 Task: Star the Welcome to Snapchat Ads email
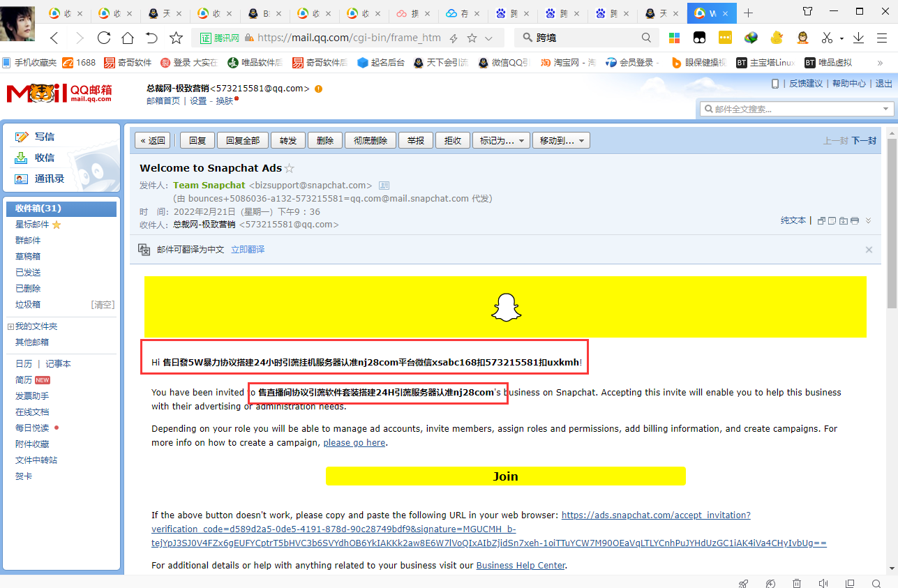(x=290, y=168)
